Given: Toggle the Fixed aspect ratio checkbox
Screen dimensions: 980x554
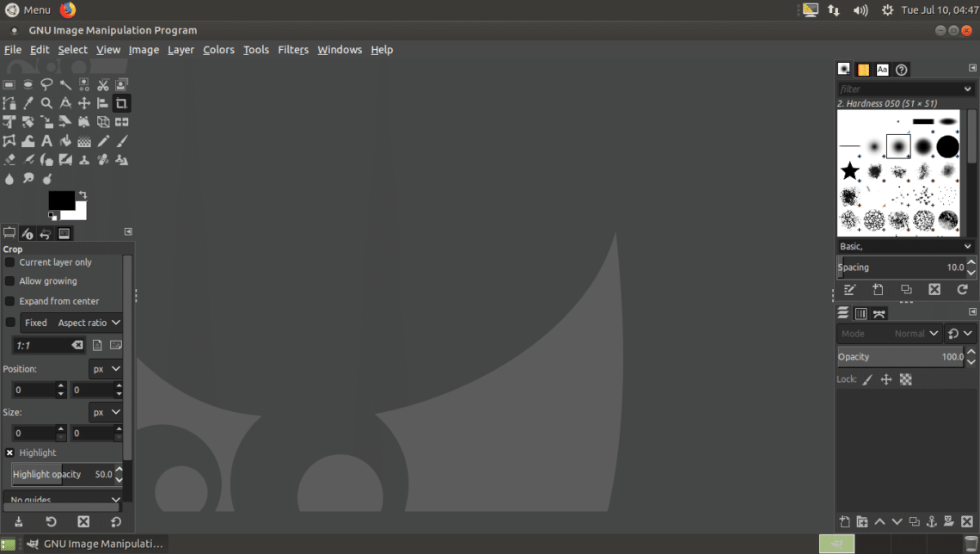Looking at the screenshot, I should 10,322.
